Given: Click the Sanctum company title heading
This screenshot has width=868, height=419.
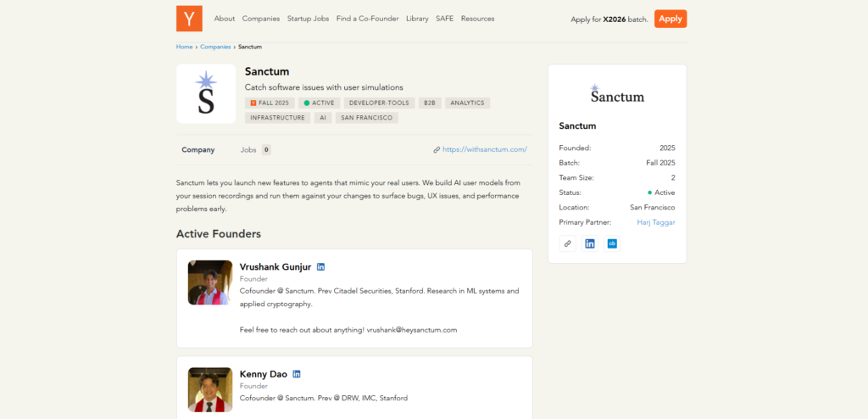Looking at the screenshot, I should tap(267, 71).
